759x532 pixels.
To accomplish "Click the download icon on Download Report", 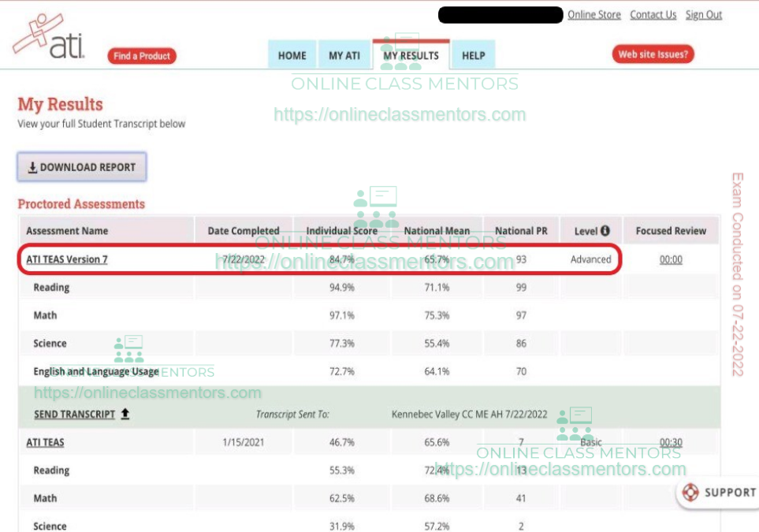I will pos(32,167).
